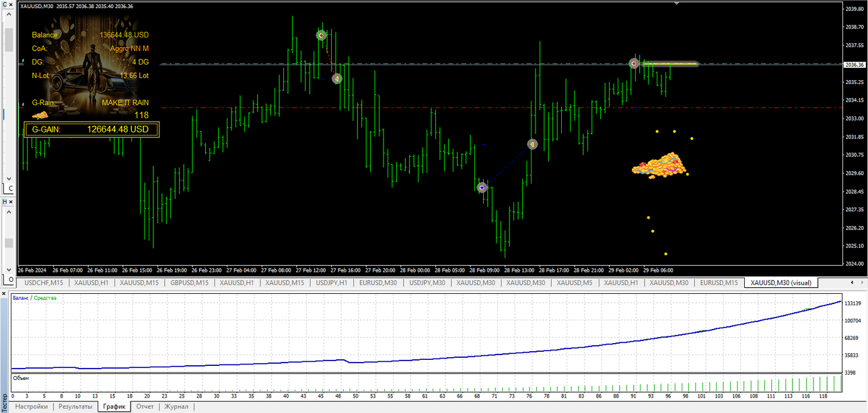
Task: Switch to the EURUSD,M15 chart tab
Action: point(719,283)
